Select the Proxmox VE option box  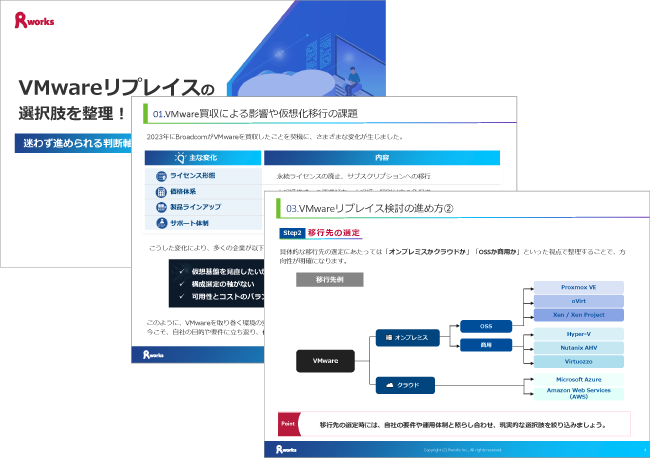578,287
